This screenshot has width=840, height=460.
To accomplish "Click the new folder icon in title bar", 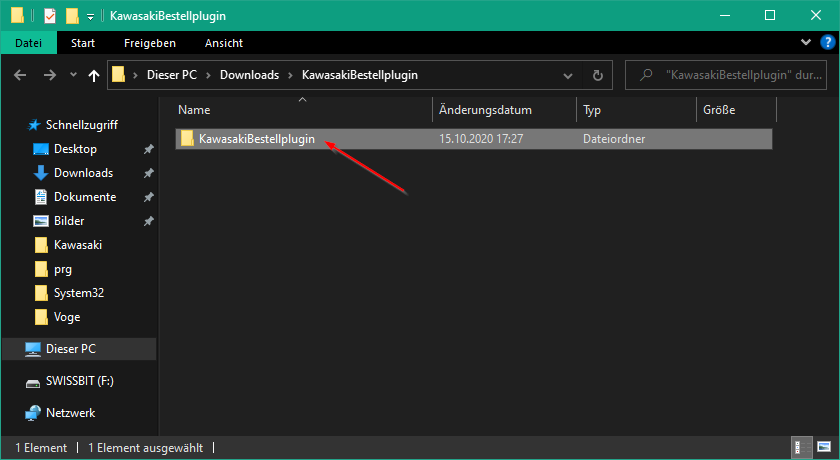I will coord(72,16).
